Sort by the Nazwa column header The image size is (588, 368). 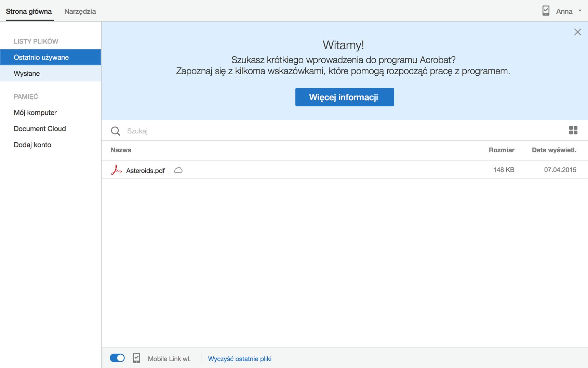click(x=121, y=150)
